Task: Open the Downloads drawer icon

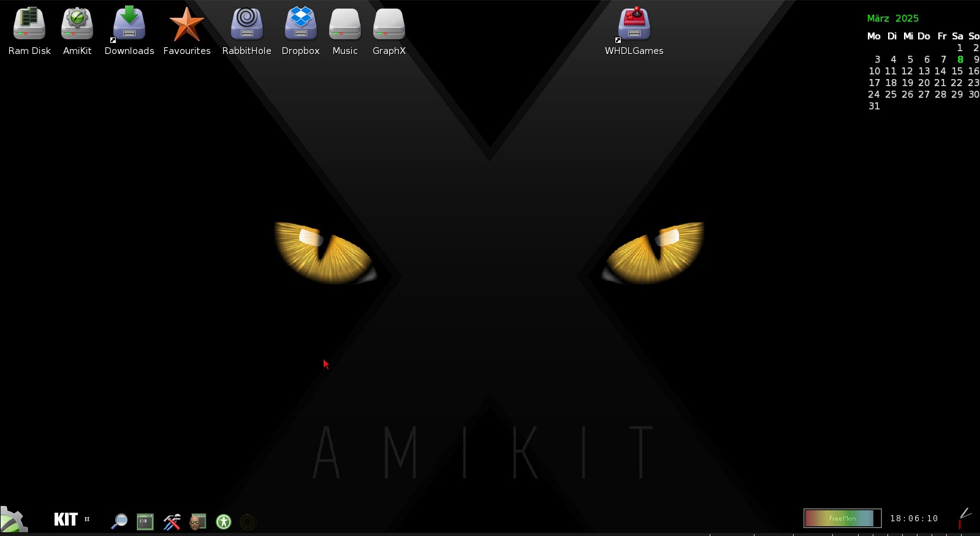Action: coord(129,24)
